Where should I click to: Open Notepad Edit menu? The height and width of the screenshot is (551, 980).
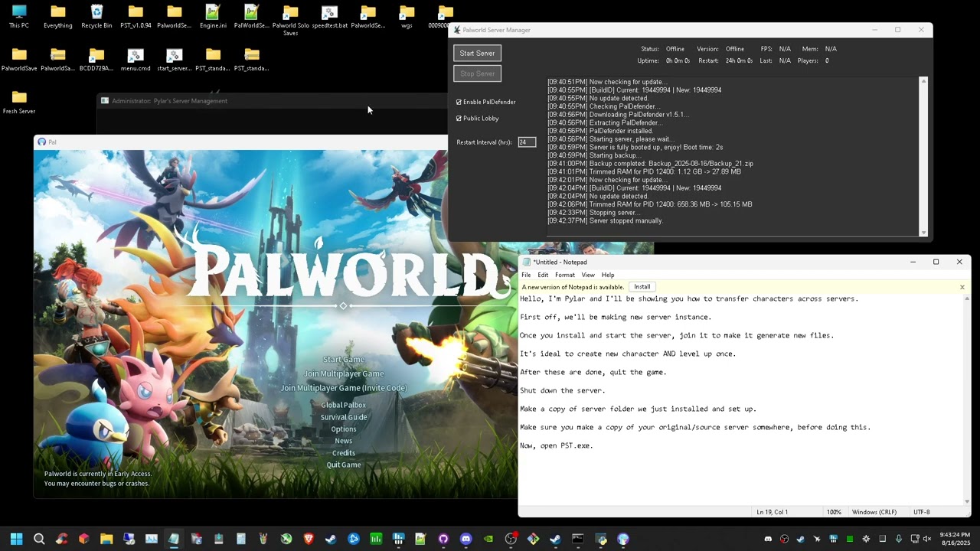543,275
